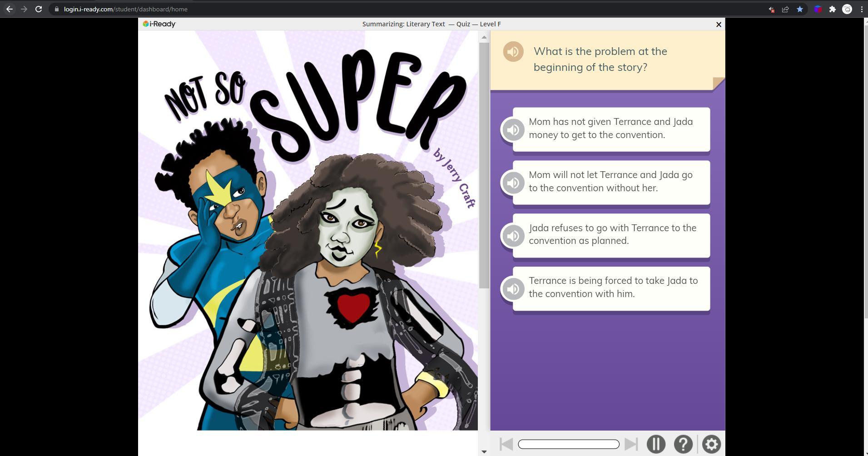This screenshot has width=868, height=456.
Task: Toggle the bookmark star for this page
Action: click(800, 9)
